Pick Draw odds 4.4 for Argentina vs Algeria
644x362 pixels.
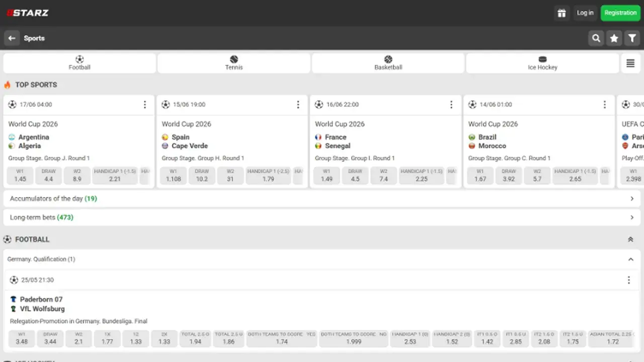click(48, 175)
